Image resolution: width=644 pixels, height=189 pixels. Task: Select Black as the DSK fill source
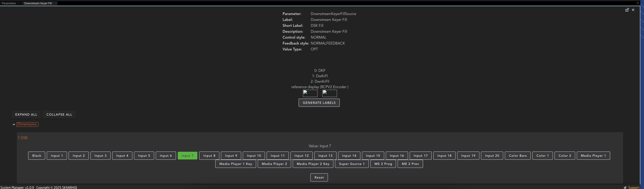click(x=37, y=156)
